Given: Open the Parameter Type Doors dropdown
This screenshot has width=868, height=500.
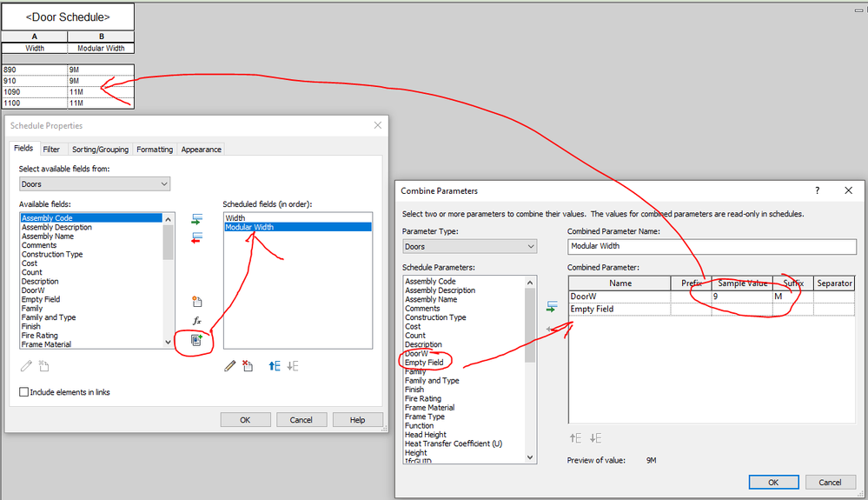Looking at the screenshot, I should click(469, 246).
